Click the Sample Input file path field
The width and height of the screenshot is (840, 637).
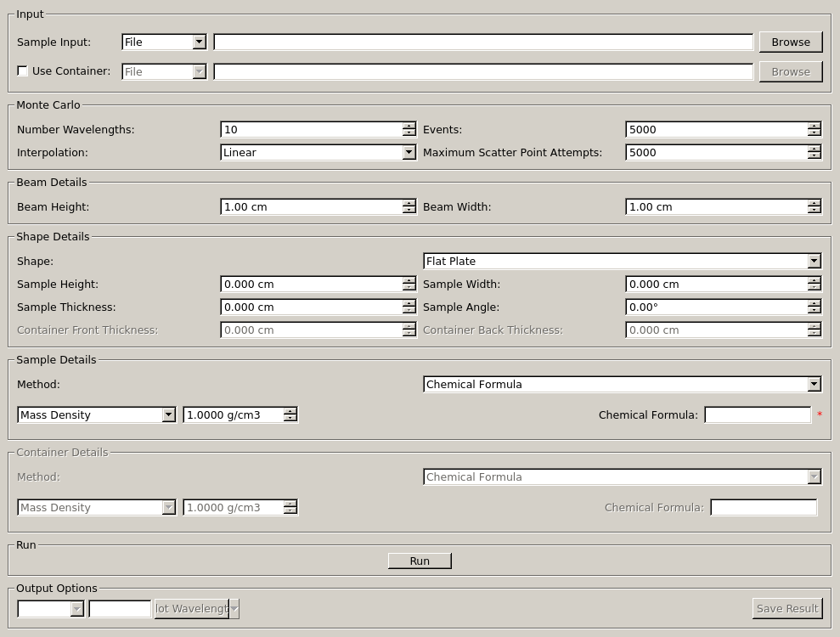pyautogui.click(x=482, y=42)
